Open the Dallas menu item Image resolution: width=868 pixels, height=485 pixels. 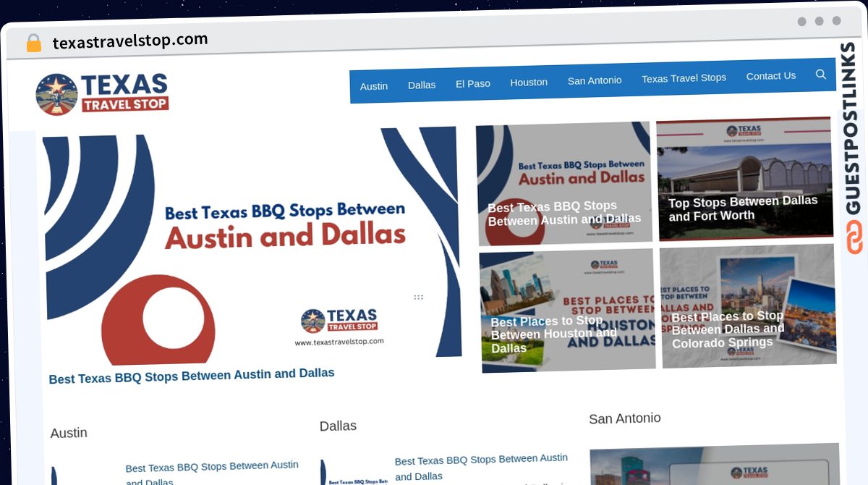[422, 85]
